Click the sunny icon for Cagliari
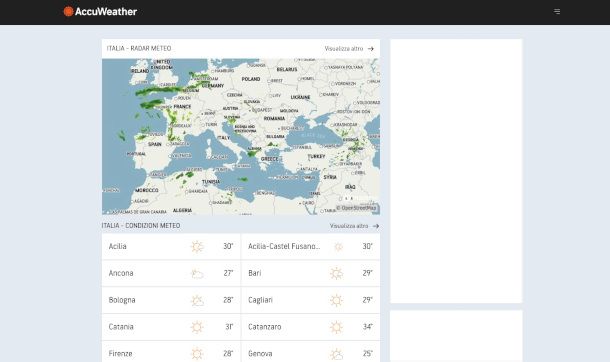 [337, 300]
